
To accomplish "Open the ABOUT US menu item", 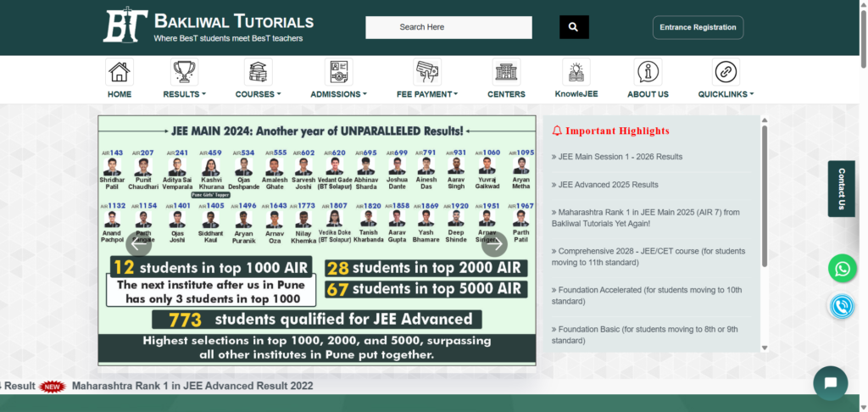I will point(648,94).
